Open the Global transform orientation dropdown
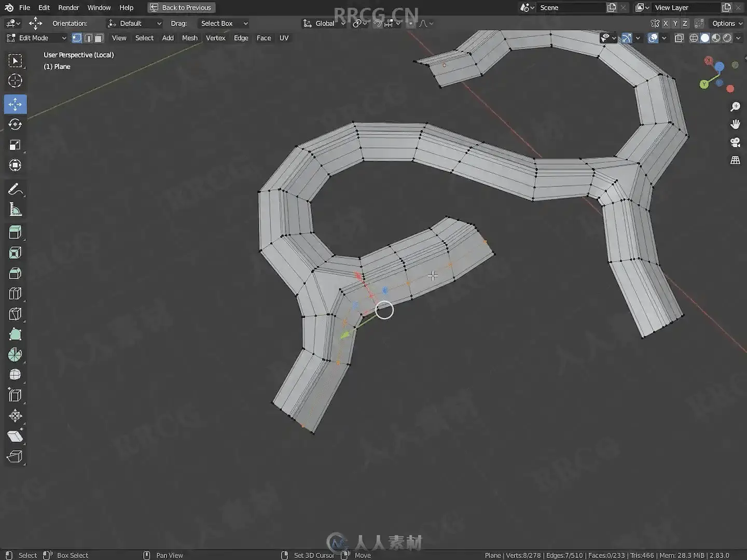The image size is (747, 560). (x=324, y=23)
